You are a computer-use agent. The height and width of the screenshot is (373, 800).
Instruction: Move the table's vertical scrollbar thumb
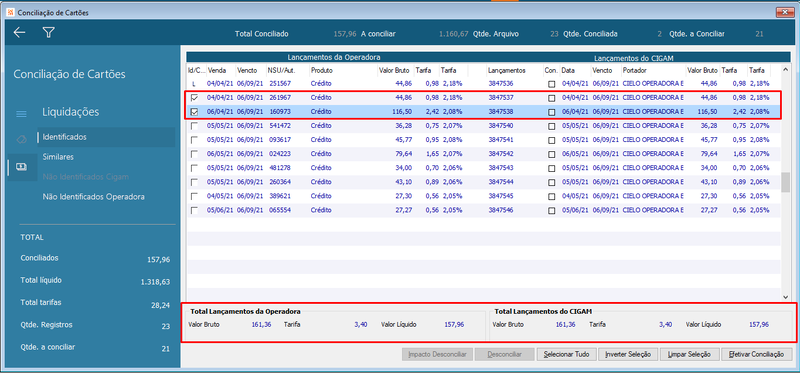786,182
